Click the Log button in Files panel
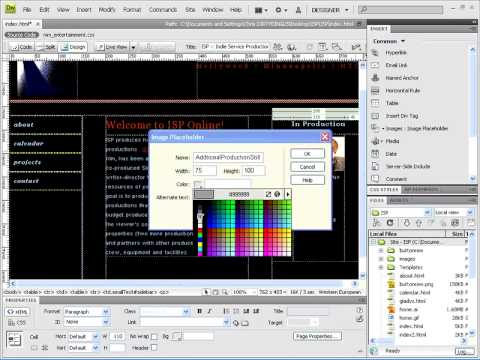The width and height of the screenshot is (480, 360). tap(464, 351)
